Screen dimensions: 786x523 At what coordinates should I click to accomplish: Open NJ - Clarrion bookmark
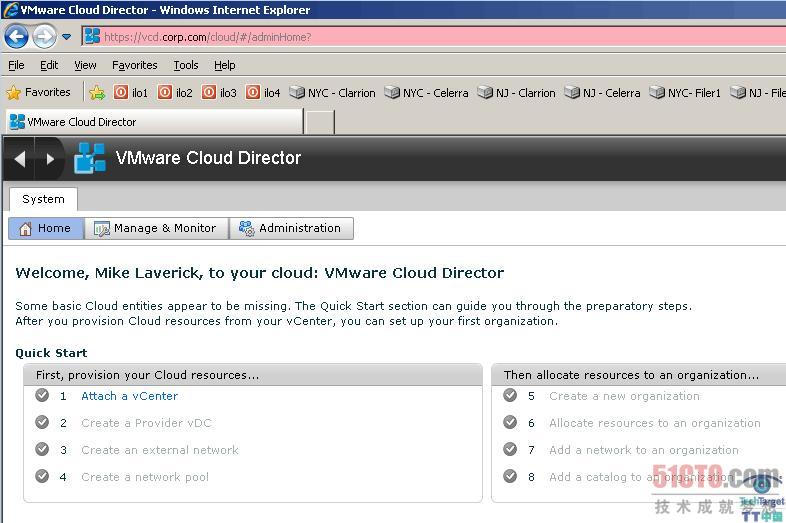point(516,93)
